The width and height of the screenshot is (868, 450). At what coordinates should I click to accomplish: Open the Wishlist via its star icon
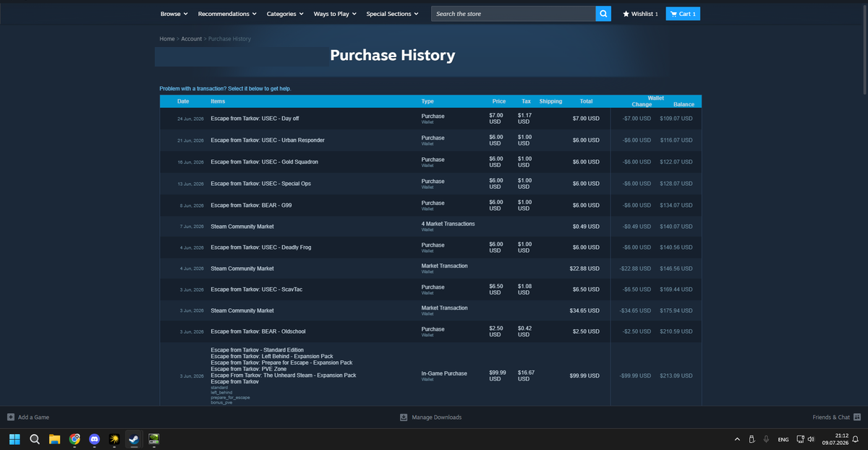click(626, 14)
